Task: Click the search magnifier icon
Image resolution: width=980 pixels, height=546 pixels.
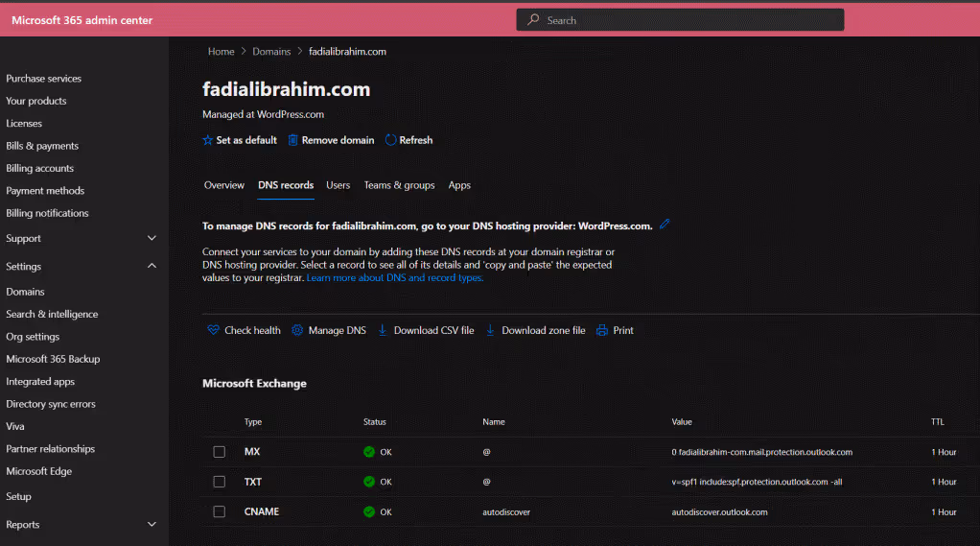Action: [533, 20]
